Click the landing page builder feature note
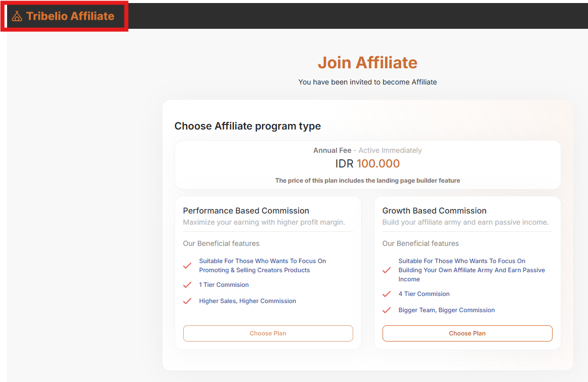The image size is (588, 382). 367,181
